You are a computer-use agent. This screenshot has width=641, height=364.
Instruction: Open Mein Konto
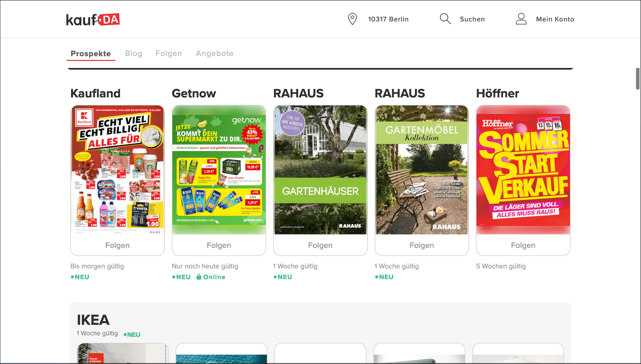(555, 19)
